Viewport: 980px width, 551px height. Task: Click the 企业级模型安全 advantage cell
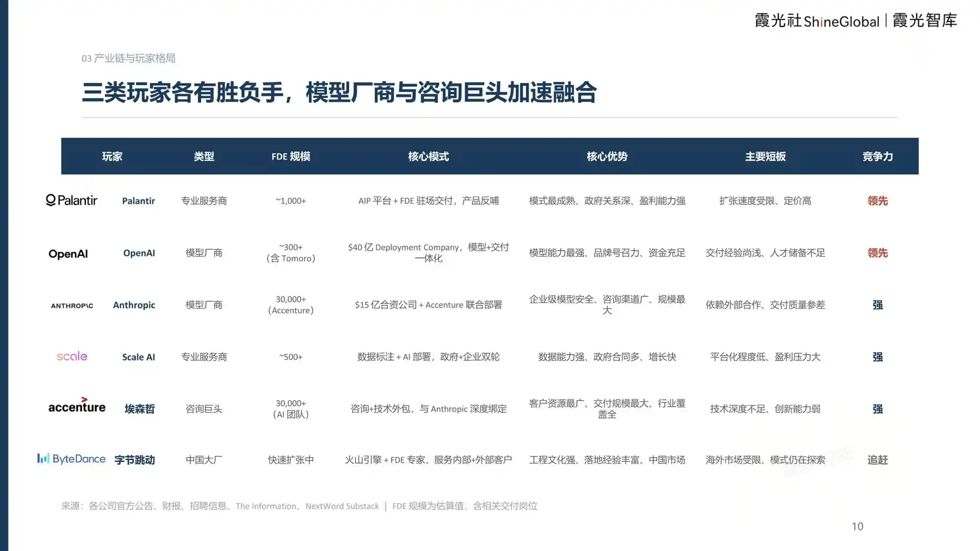607,305
